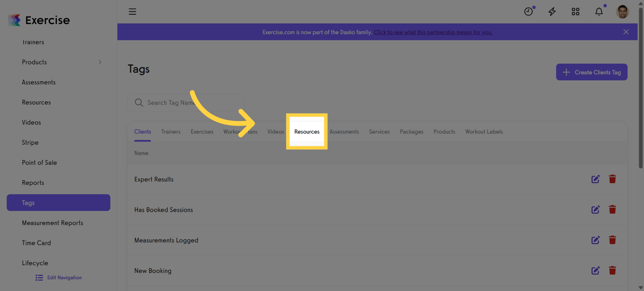Collapse the Lifecycle section

click(x=34, y=263)
